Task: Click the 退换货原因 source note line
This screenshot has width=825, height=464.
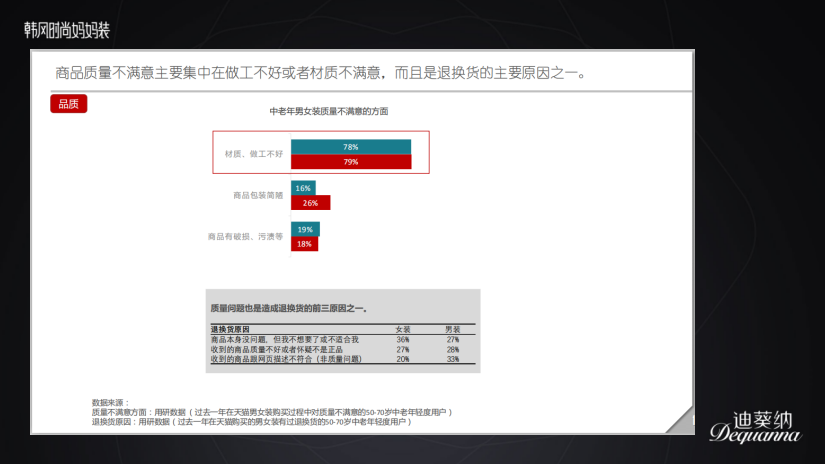Action: click(x=251, y=421)
